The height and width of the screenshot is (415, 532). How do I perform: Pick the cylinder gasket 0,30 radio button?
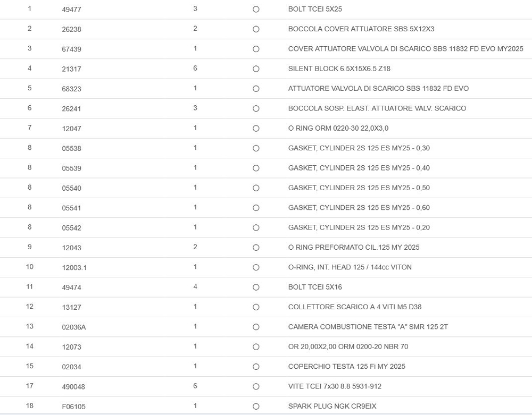(x=256, y=148)
